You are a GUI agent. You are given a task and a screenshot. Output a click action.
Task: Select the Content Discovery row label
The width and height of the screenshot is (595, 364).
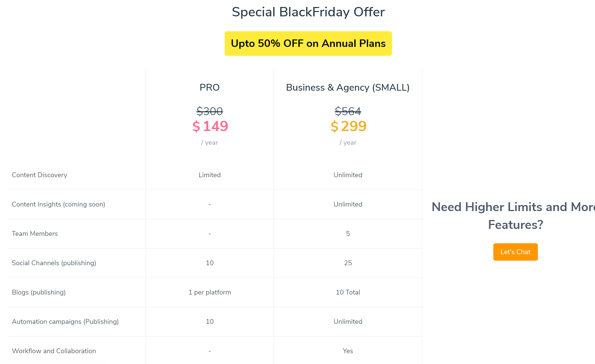[39, 175]
